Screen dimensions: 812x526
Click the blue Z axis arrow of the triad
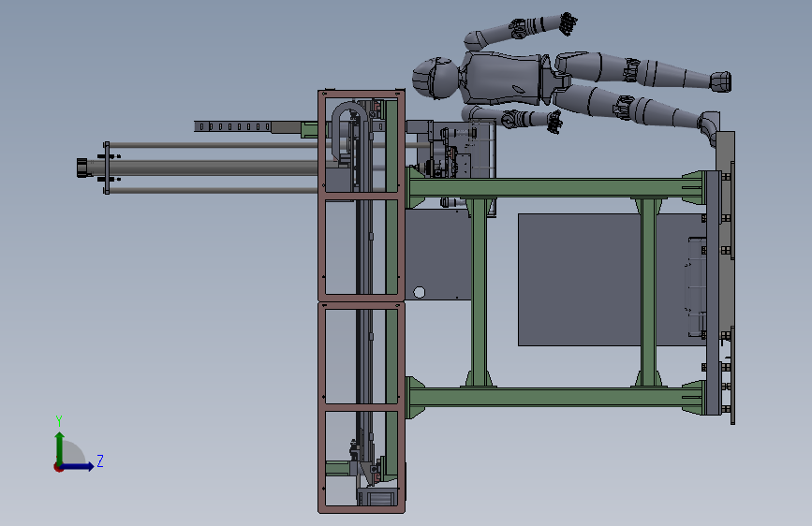click(78, 466)
